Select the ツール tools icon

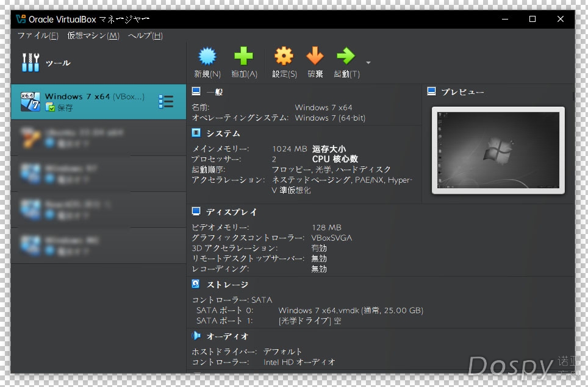tap(30, 62)
